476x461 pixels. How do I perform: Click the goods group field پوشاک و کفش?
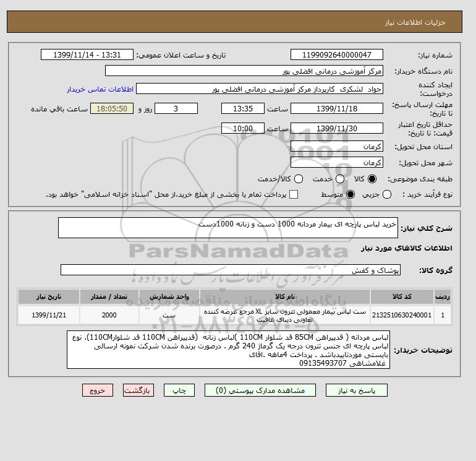pyautogui.click(x=231, y=270)
